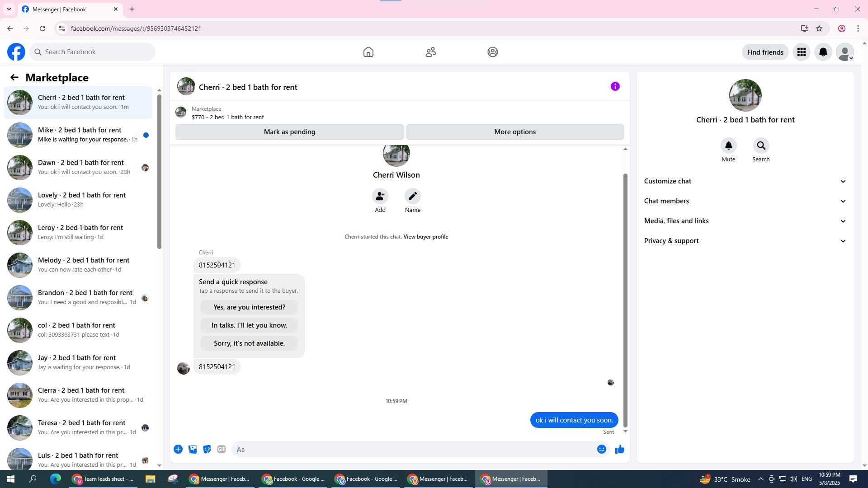
Task: Open the Windows notification center icon
Action: click(x=853, y=479)
